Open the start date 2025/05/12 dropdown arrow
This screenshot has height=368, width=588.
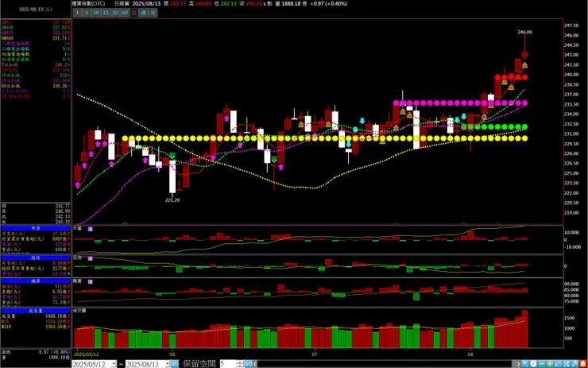point(114,364)
